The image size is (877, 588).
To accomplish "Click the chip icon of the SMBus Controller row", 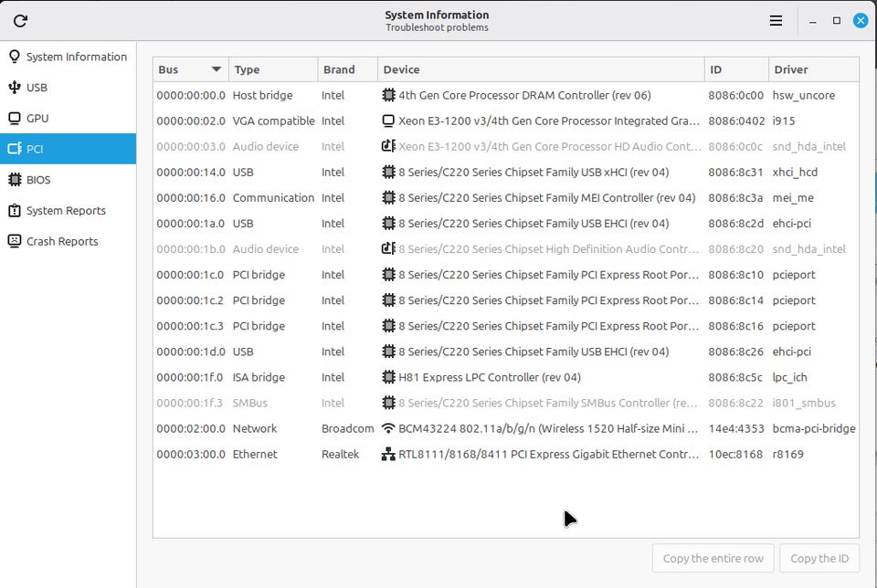I will [388, 403].
